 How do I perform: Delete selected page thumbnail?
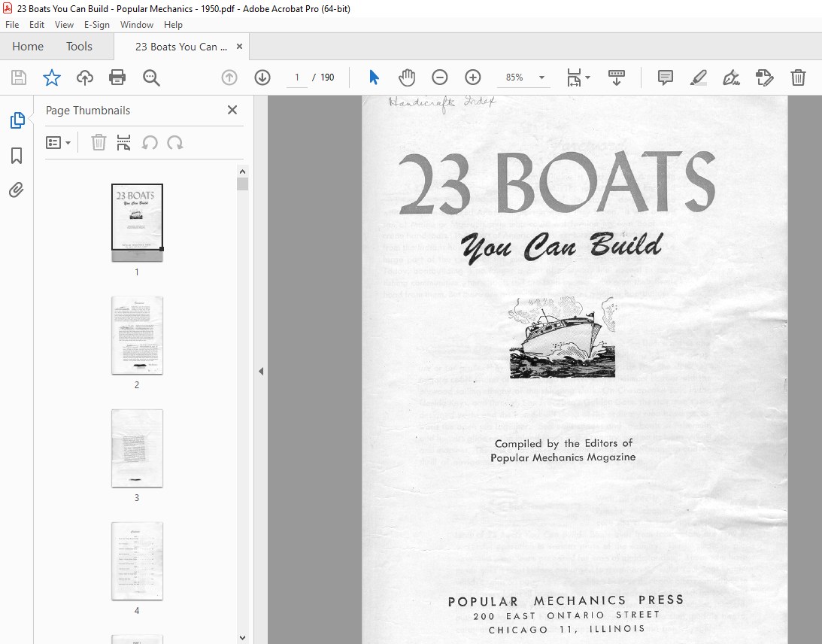pyautogui.click(x=99, y=143)
